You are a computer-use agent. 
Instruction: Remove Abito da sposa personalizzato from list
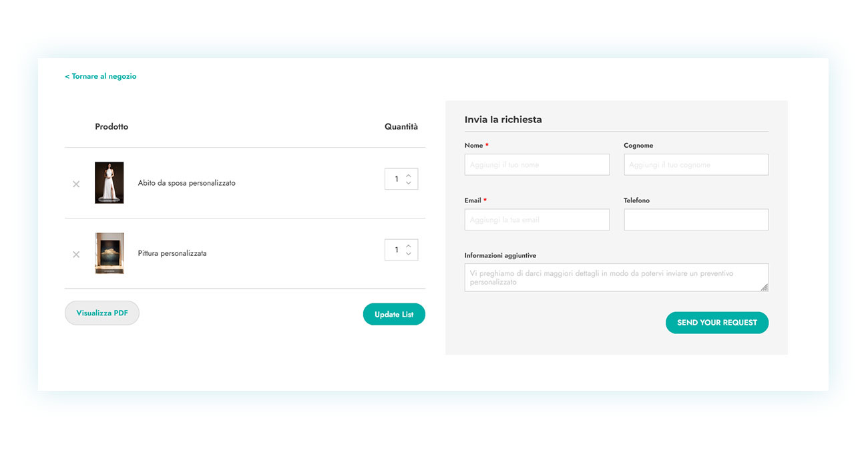pyautogui.click(x=76, y=184)
